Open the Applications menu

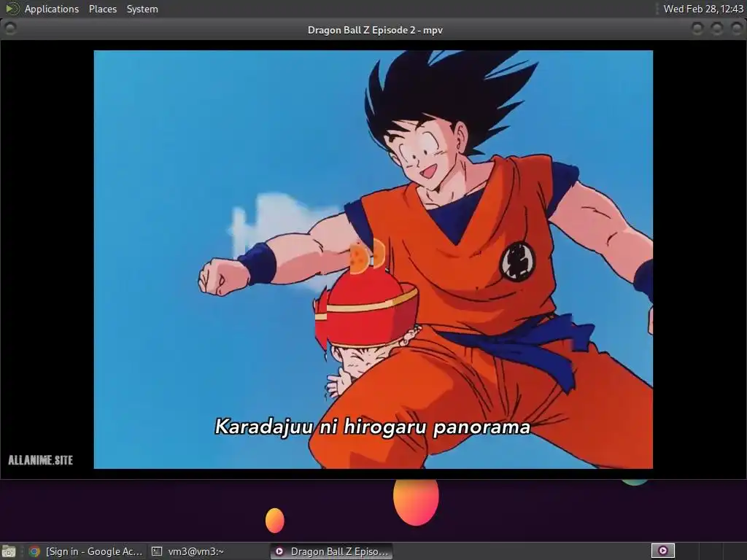point(52,9)
